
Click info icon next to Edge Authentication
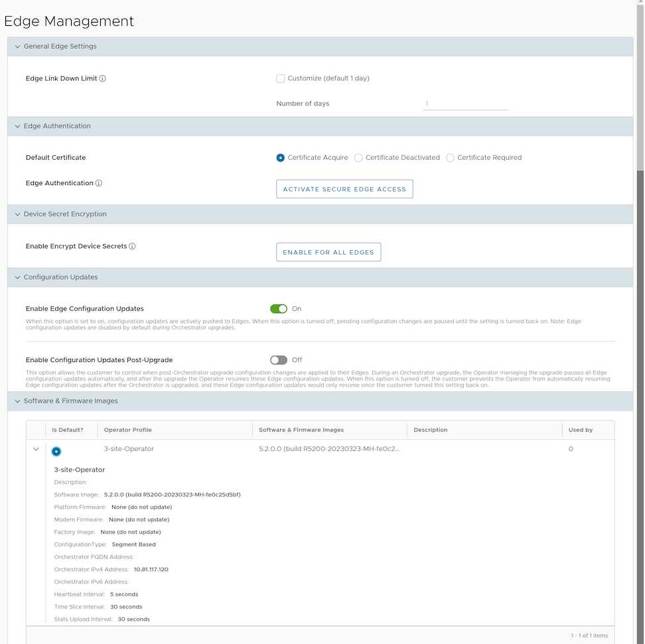coord(99,183)
